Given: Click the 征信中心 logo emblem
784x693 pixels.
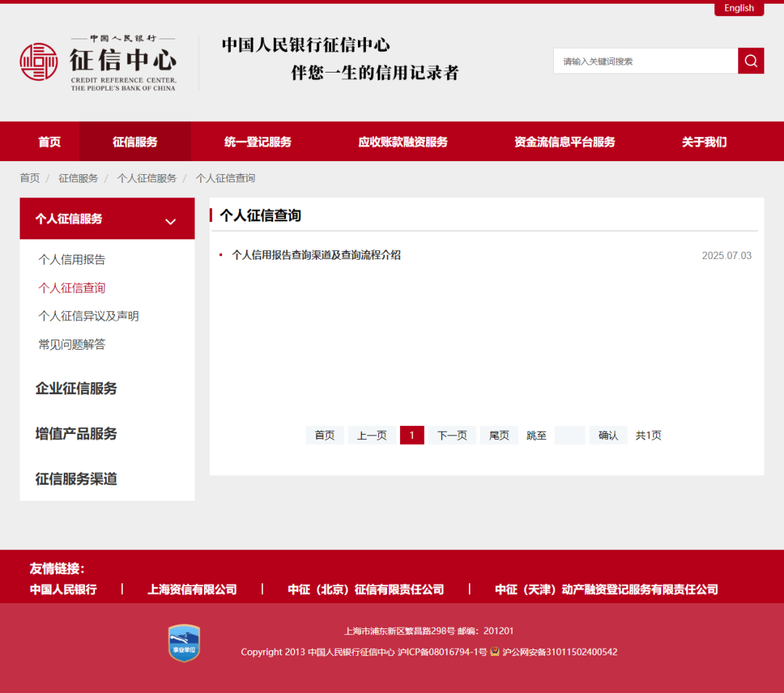Looking at the screenshot, I should pos(40,62).
